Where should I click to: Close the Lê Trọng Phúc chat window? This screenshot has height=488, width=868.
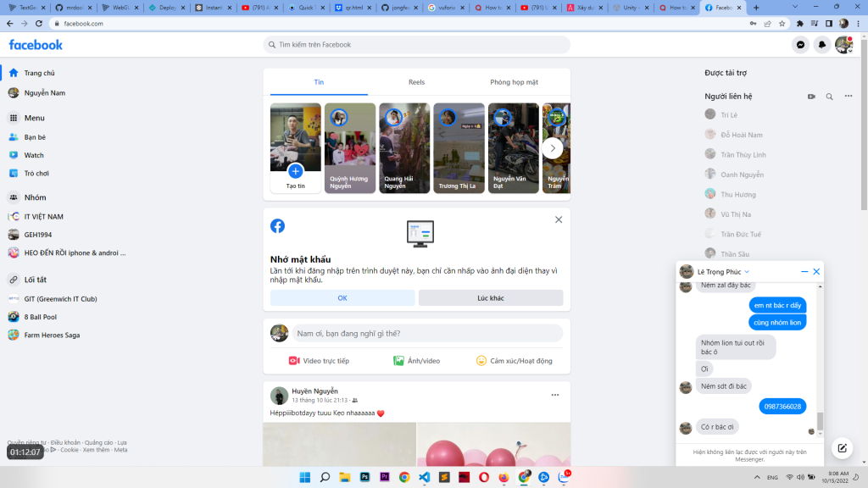click(816, 272)
